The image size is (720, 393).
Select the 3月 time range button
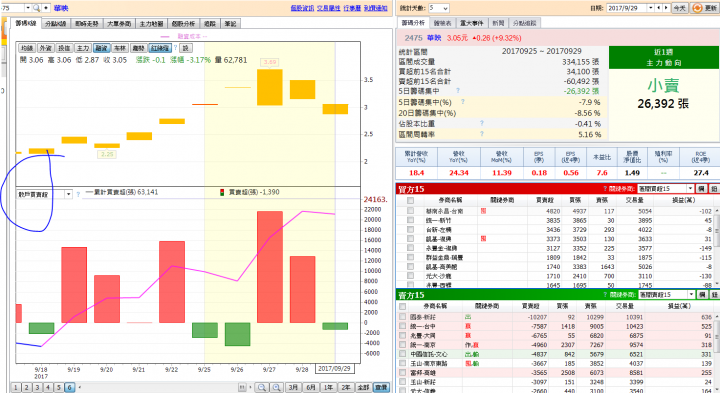coord(293,387)
